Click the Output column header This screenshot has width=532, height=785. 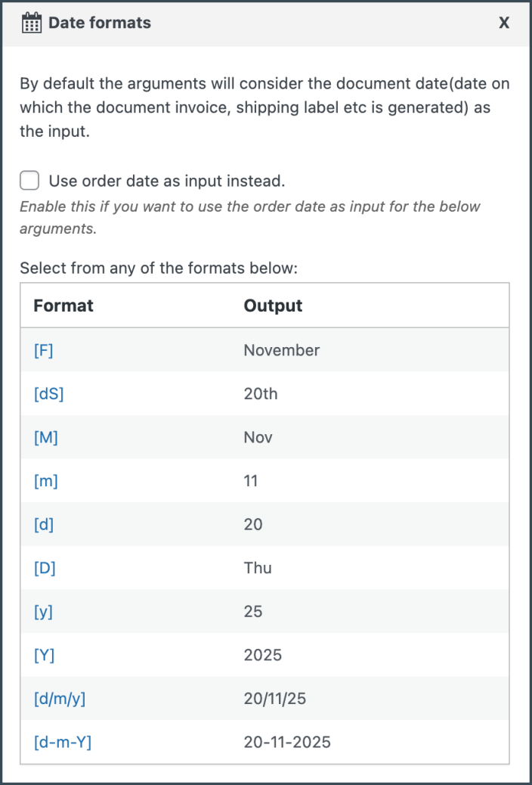click(x=273, y=306)
